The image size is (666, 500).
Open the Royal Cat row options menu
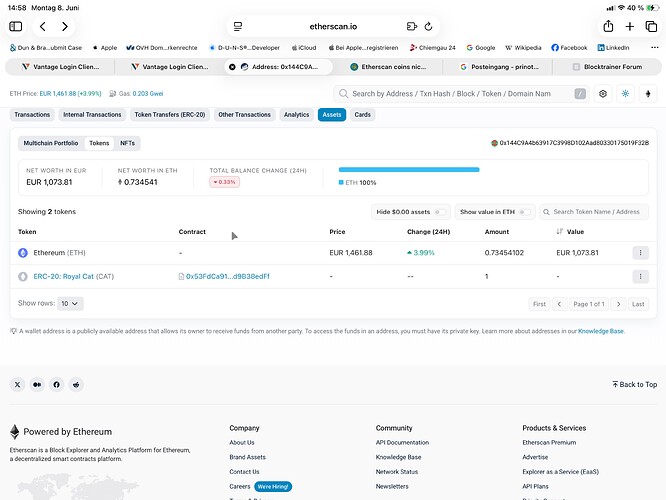[x=641, y=277]
